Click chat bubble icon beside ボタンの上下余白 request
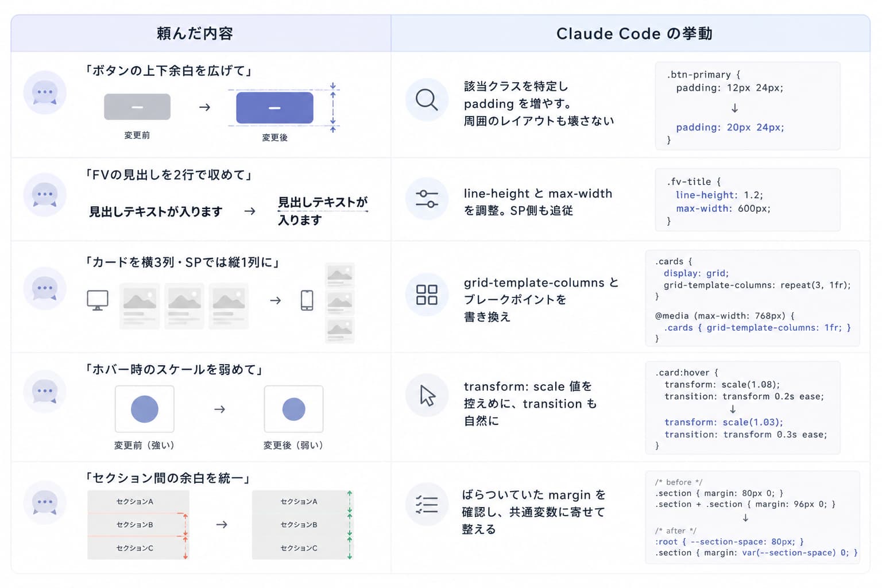This screenshot has width=882, height=588. pyautogui.click(x=45, y=92)
